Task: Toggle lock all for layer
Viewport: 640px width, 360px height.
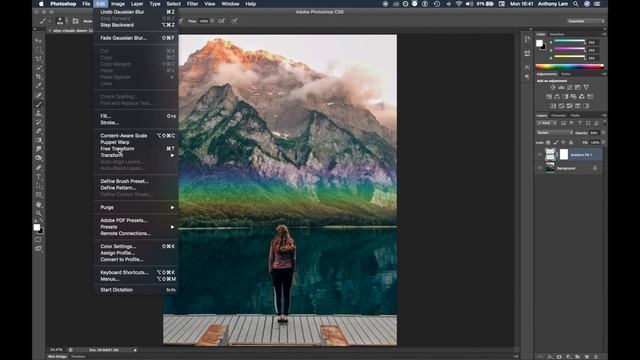Action: tap(571, 142)
